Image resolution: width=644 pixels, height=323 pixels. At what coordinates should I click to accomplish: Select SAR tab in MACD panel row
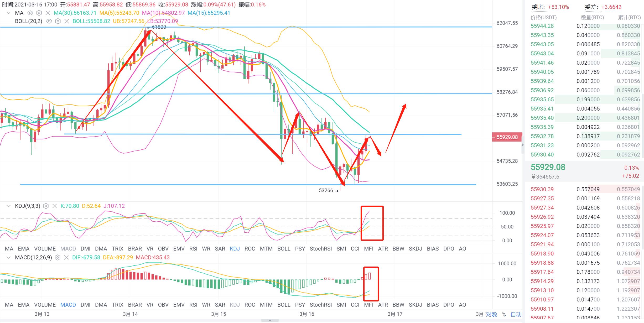point(220,305)
